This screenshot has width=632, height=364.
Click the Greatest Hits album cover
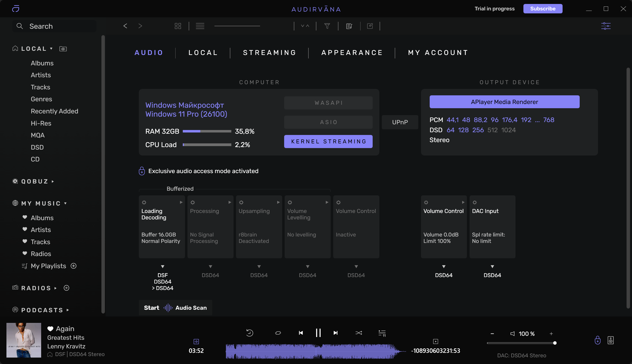24,340
